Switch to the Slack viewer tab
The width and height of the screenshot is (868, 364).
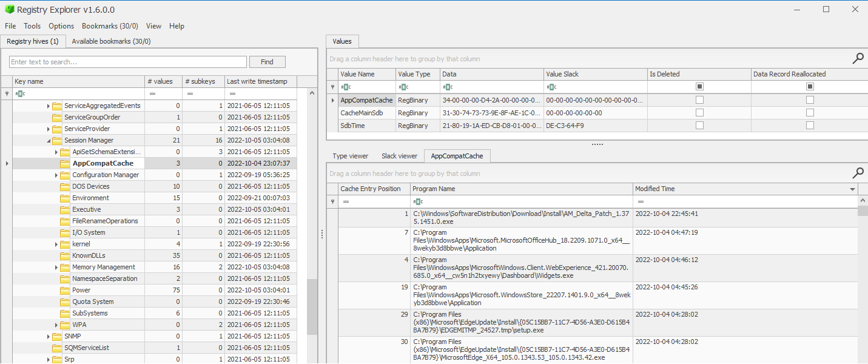pos(399,155)
